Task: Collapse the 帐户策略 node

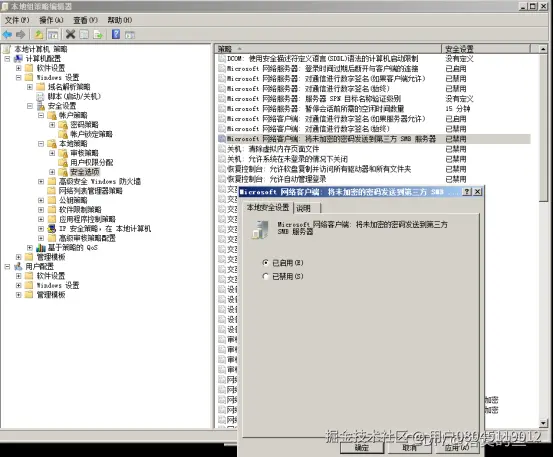Action: 41,115
